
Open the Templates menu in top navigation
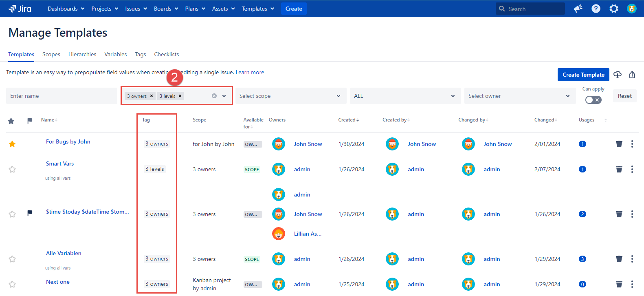[257, 9]
